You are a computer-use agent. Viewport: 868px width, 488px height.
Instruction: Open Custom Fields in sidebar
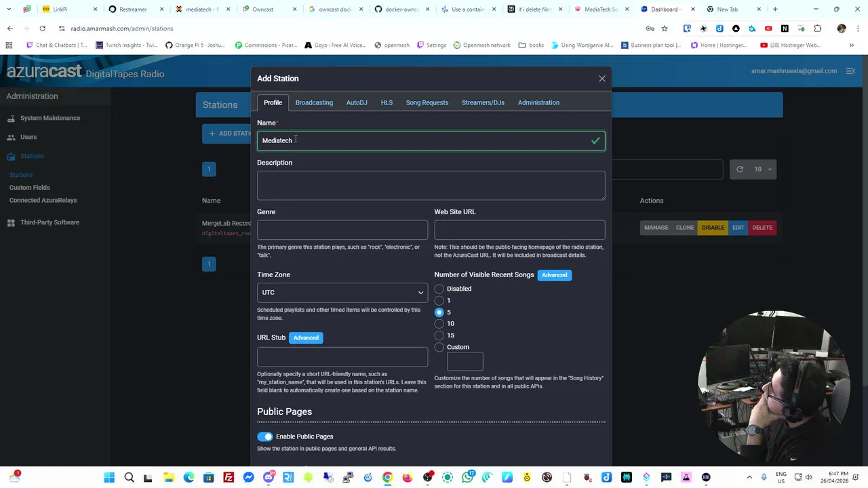[30, 187]
